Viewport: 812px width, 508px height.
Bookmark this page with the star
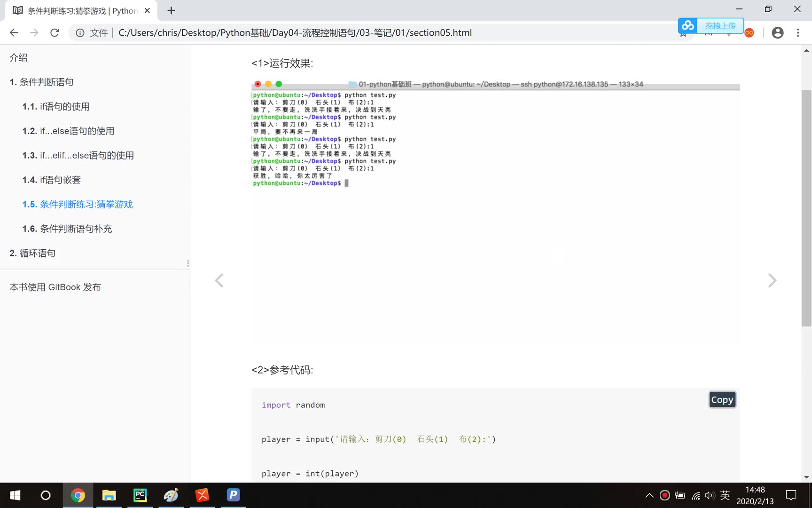(683, 32)
